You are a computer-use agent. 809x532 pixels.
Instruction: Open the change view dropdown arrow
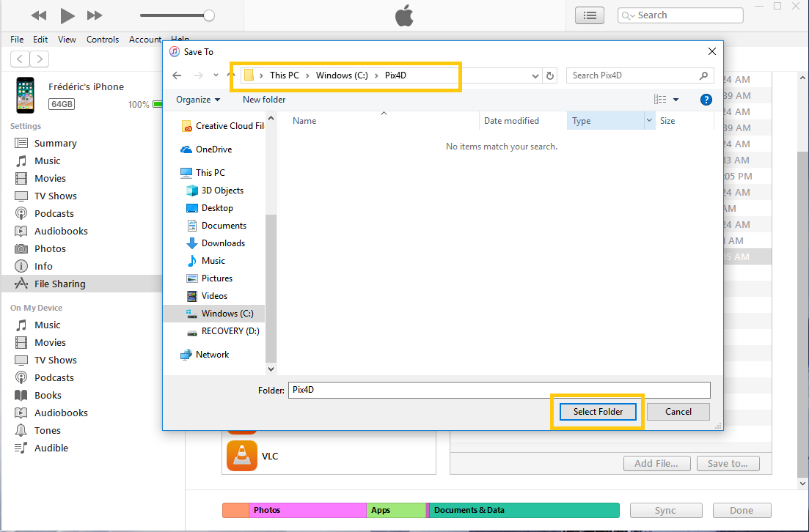(x=676, y=100)
